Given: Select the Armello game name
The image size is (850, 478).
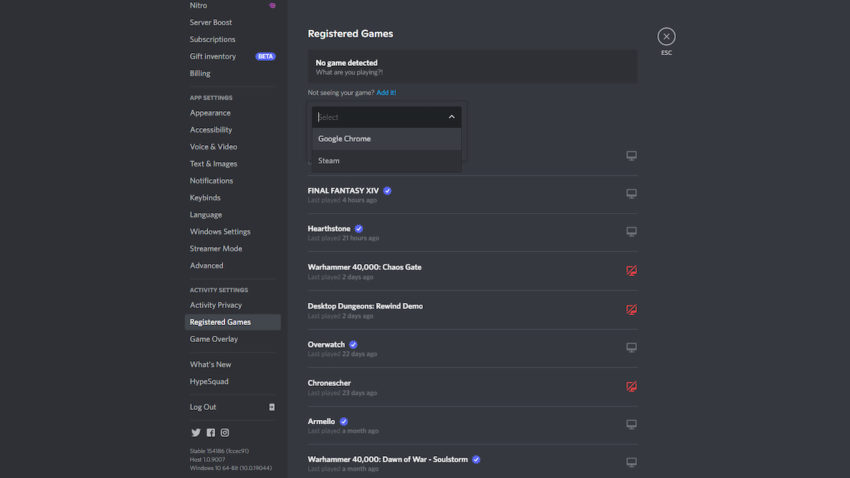Looking at the screenshot, I should 321,421.
